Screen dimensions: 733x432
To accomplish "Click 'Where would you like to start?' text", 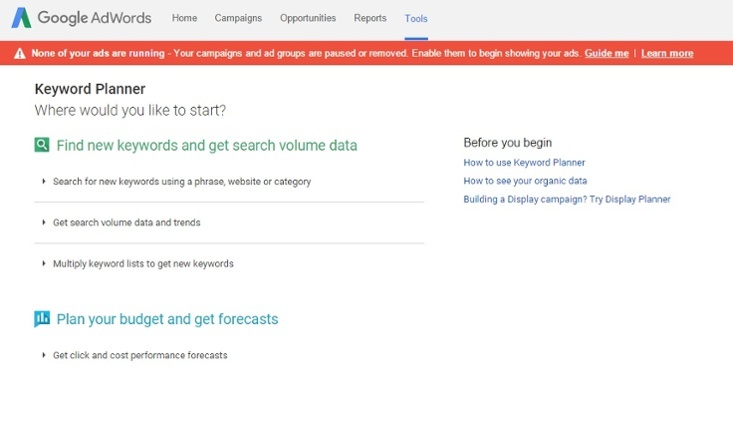I will (x=130, y=110).
